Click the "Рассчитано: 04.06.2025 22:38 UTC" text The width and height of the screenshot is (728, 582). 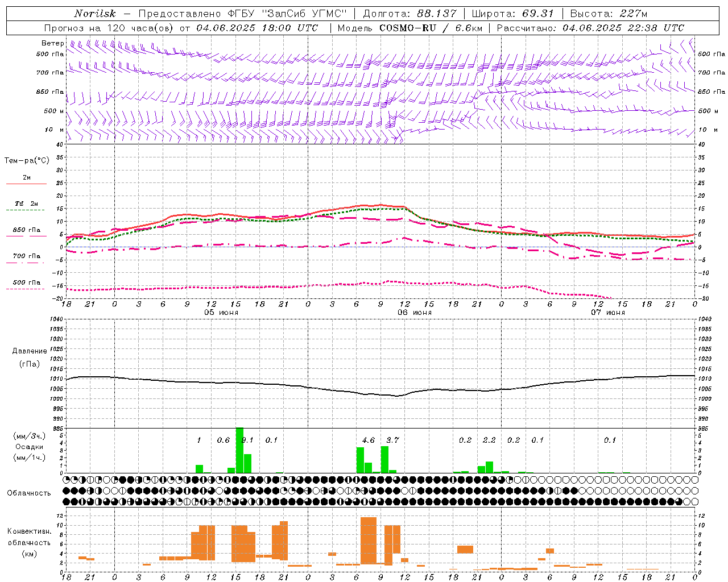click(x=590, y=28)
